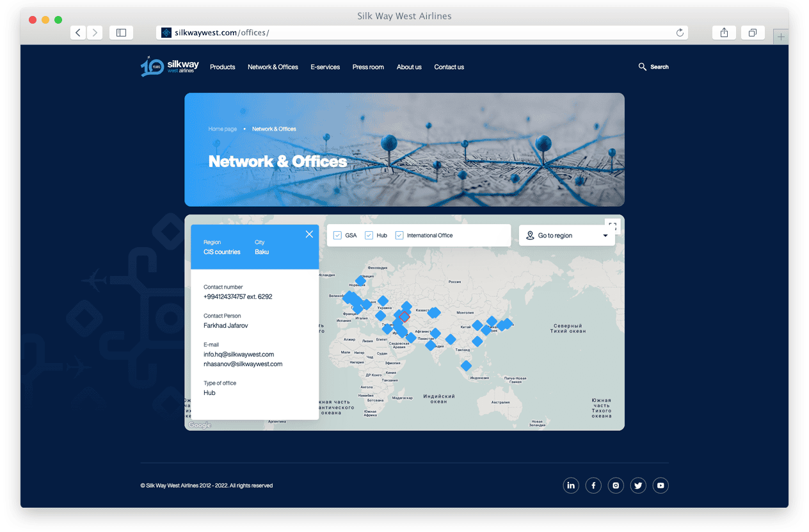The width and height of the screenshot is (809, 532).
Task: Uncheck the GSA checkbox
Action: [337, 236]
